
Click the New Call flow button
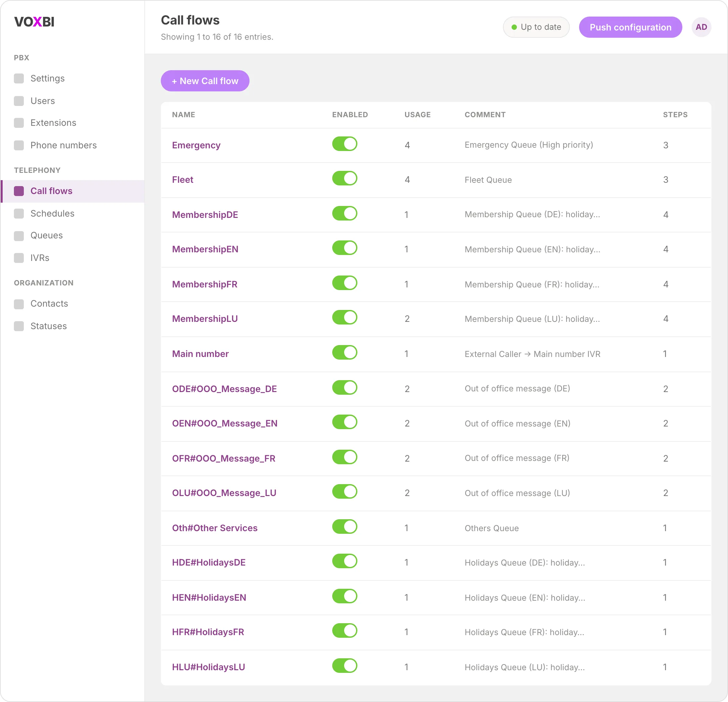point(205,81)
